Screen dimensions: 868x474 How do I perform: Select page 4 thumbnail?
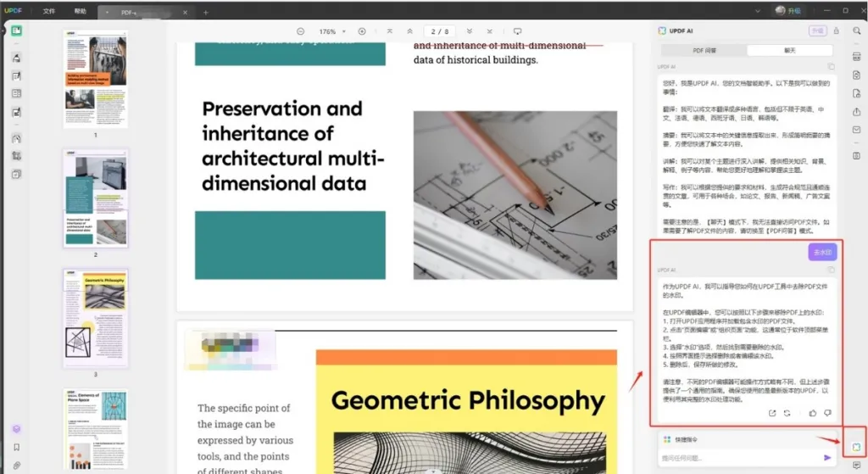(95, 429)
